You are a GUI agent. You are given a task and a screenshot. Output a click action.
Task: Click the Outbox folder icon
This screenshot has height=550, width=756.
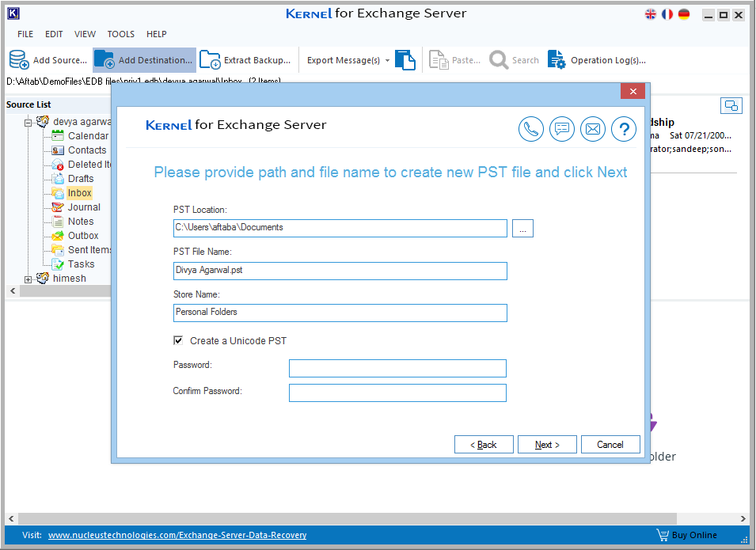(58, 236)
